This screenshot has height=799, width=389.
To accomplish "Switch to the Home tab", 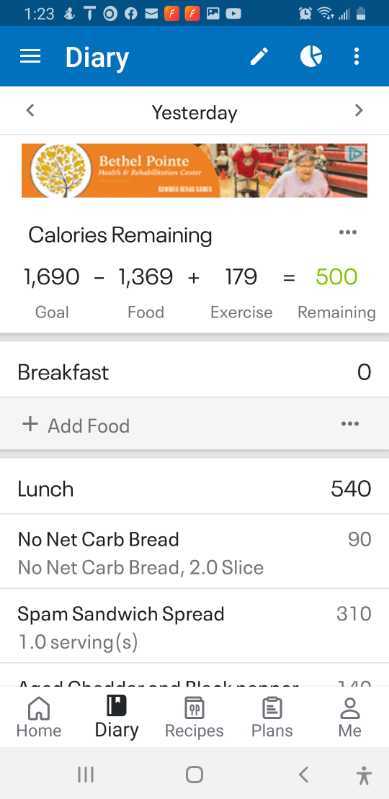I will (x=39, y=717).
